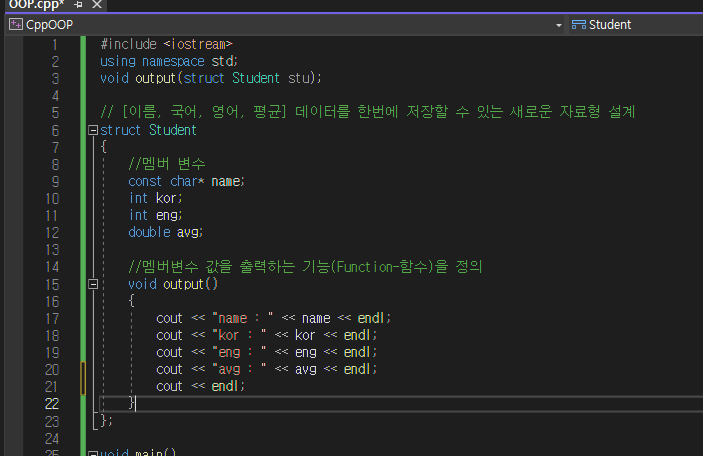Screen dimensions: 703x456
Task: Click the '//멤버 변수' comment
Action: [167, 164]
